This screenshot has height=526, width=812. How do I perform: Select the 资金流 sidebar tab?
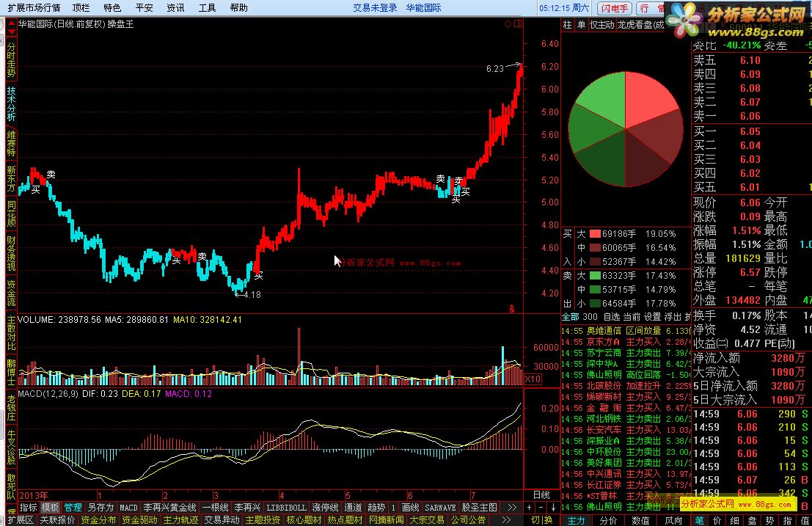11,293
